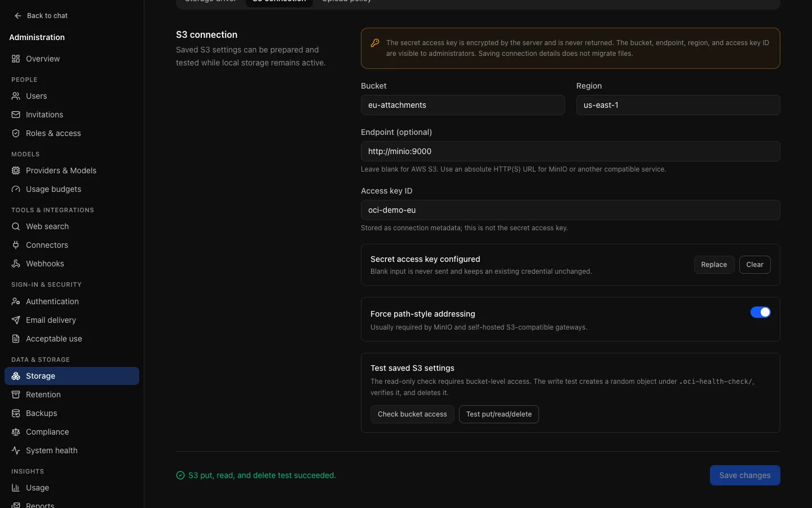Click the Invitations envelope icon
The image size is (812, 508).
(16, 115)
